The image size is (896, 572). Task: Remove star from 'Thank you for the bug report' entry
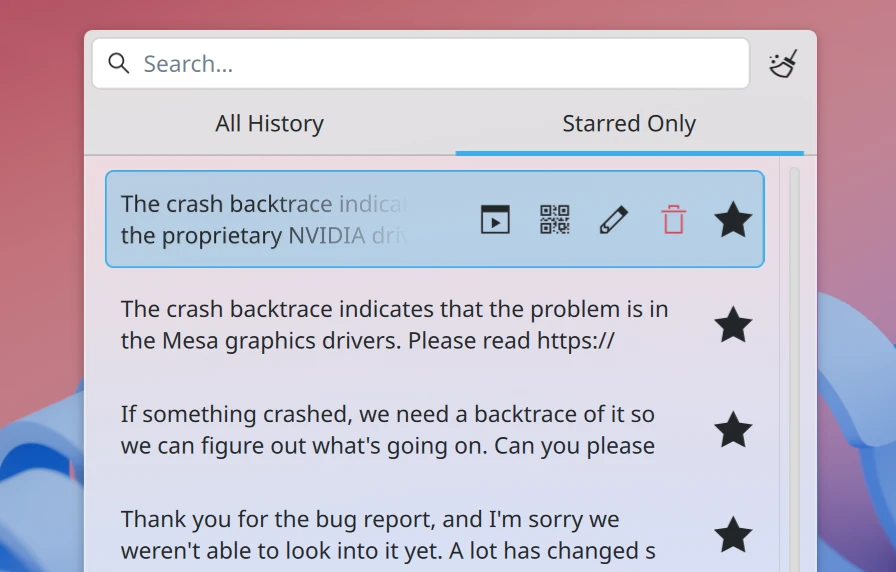733,535
